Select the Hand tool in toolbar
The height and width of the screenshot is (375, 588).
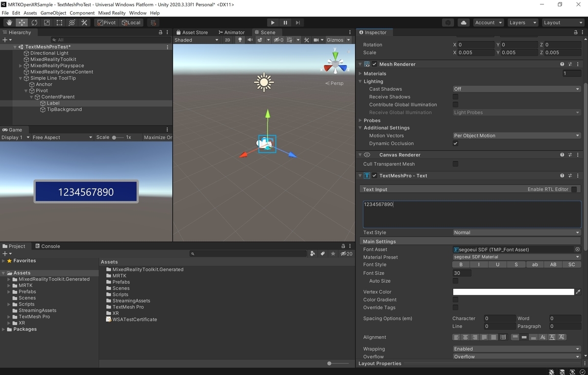[9, 23]
